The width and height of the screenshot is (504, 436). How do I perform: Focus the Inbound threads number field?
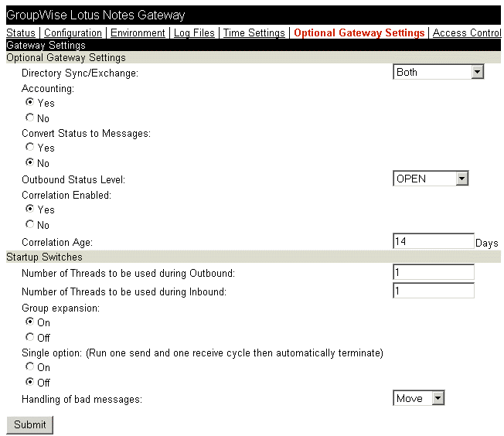pyautogui.click(x=434, y=291)
